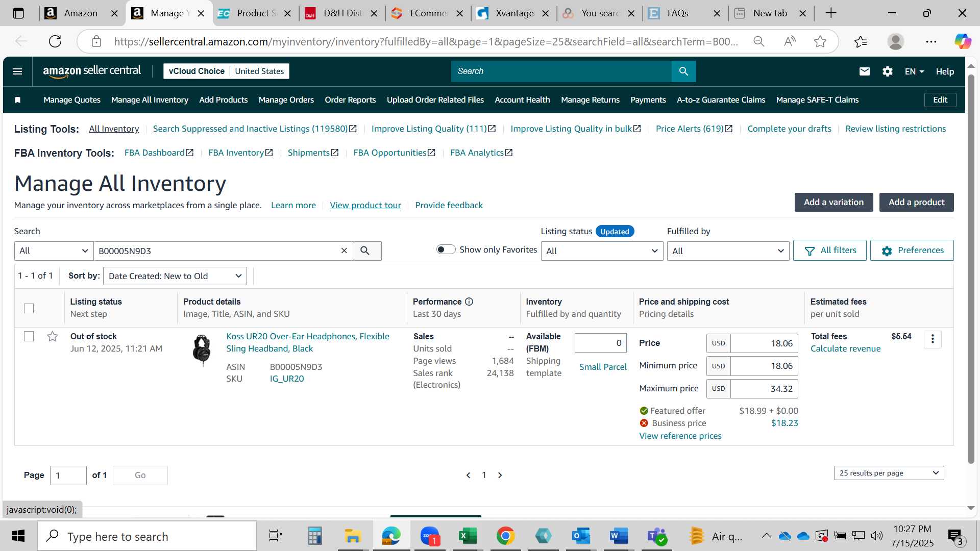
Task: Click the Page number input box
Action: click(x=68, y=475)
